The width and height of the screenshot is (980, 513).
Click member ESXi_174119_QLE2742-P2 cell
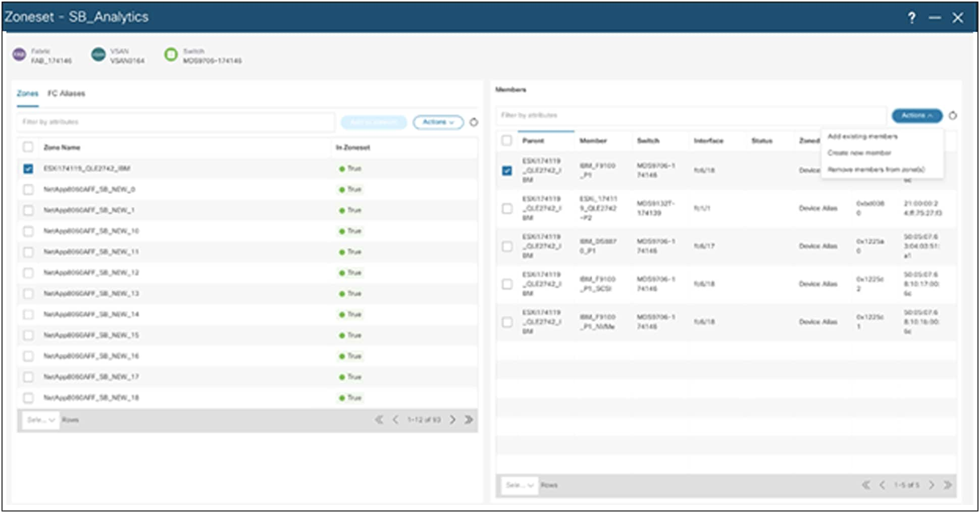pos(599,209)
